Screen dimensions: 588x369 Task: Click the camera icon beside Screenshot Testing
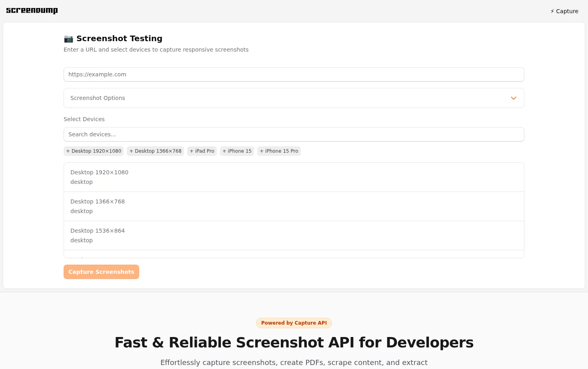pyautogui.click(x=68, y=39)
